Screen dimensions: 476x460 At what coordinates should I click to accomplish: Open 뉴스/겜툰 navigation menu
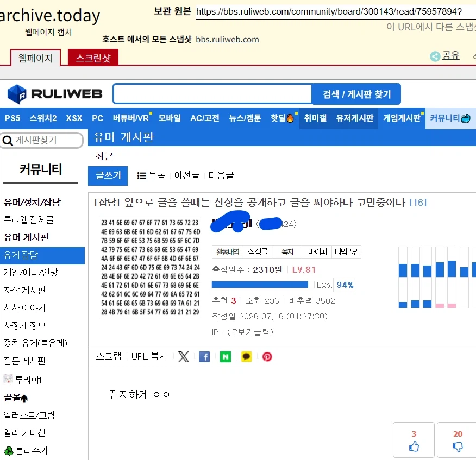tap(245, 118)
